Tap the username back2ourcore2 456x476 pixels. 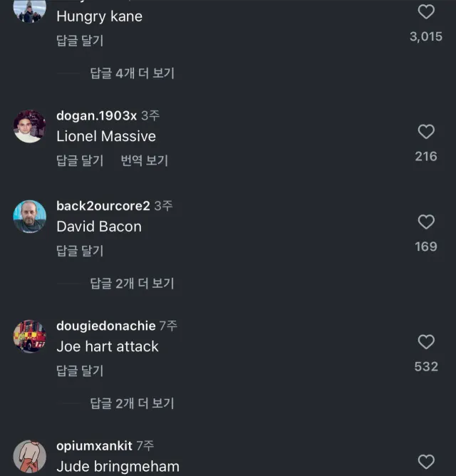(103, 206)
